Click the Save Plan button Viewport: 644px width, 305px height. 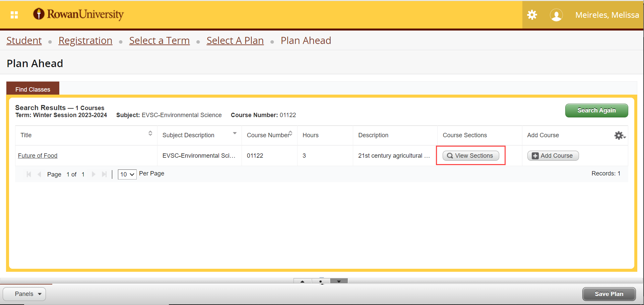(x=608, y=294)
